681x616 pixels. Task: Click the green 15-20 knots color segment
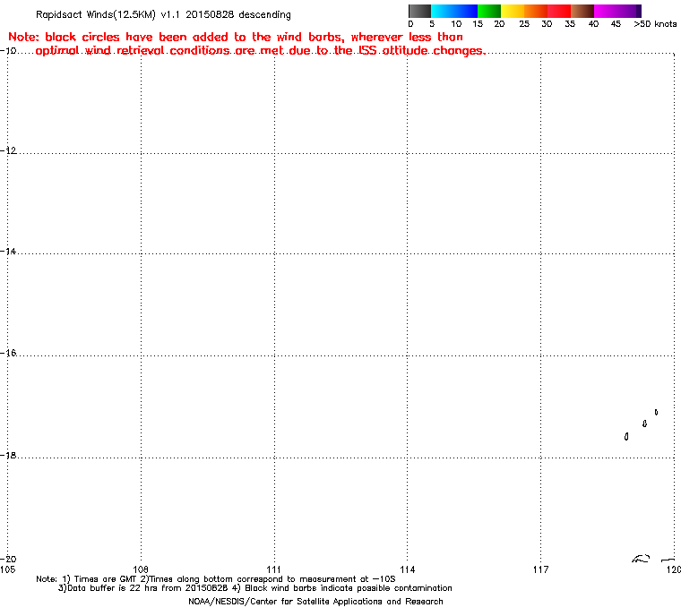point(489,11)
